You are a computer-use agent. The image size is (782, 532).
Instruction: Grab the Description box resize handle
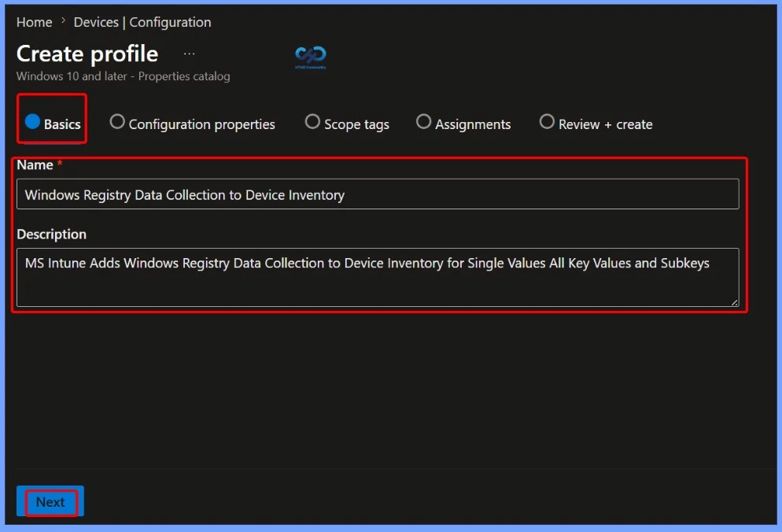coord(734,302)
